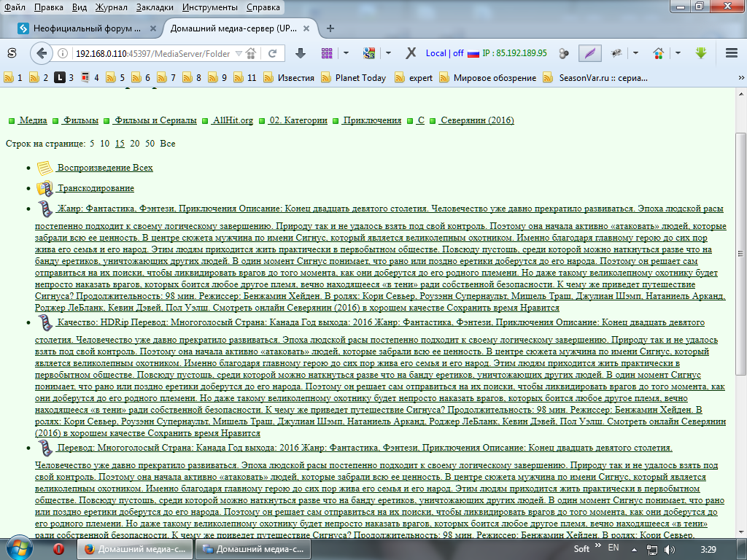The image size is (747, 560).
Task: Click the Воспроизведение Всех link
Action: (105, 168)
